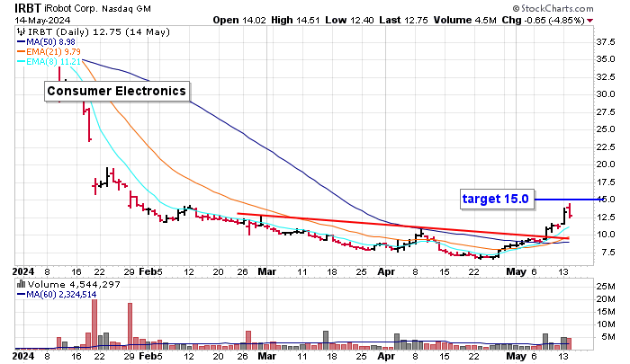Click the 25M volume axis label
The height and width of the screenshot is (364, 630).
click(606, 287)
